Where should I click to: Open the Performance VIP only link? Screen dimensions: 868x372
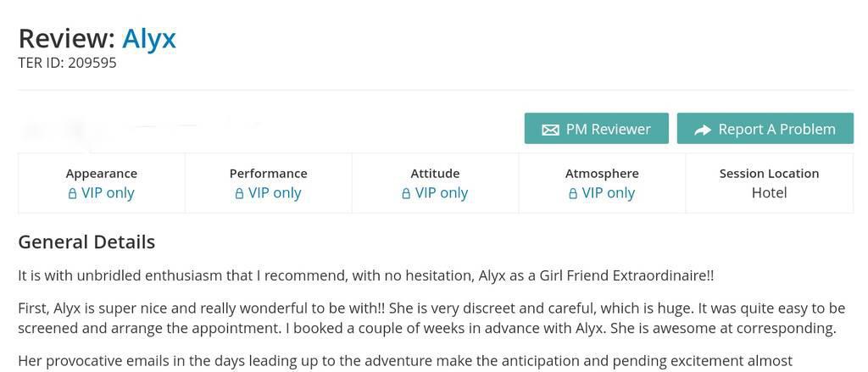click(275, 193)
